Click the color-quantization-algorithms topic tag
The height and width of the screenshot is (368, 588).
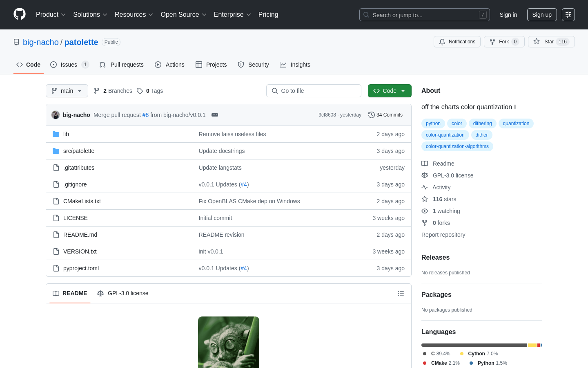[457, 146]
